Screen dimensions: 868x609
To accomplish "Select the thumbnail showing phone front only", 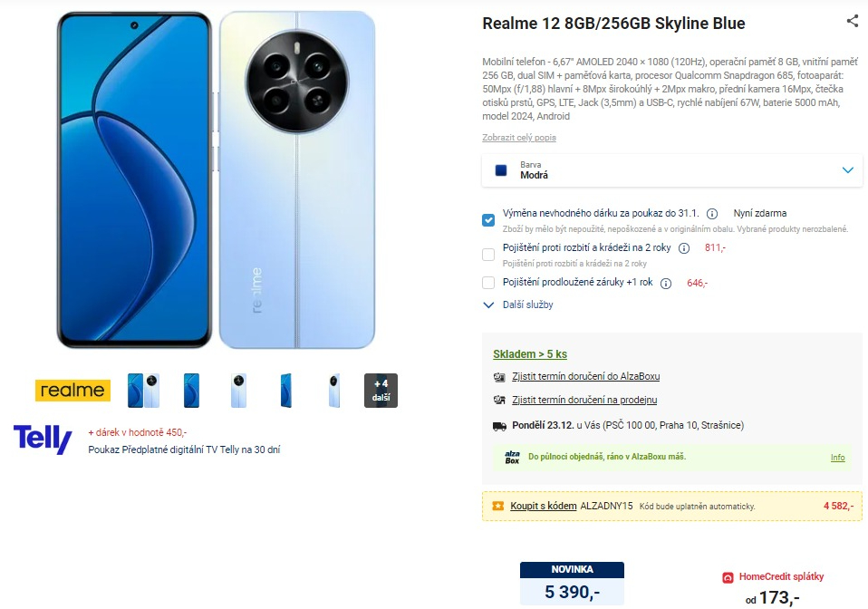I will [191, 391].
